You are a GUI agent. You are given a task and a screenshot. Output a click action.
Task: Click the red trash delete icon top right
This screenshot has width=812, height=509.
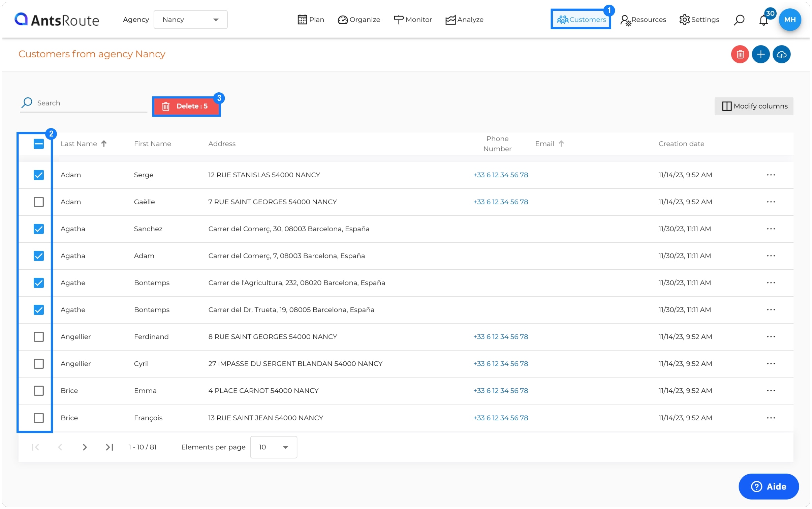tap(740, 54)
